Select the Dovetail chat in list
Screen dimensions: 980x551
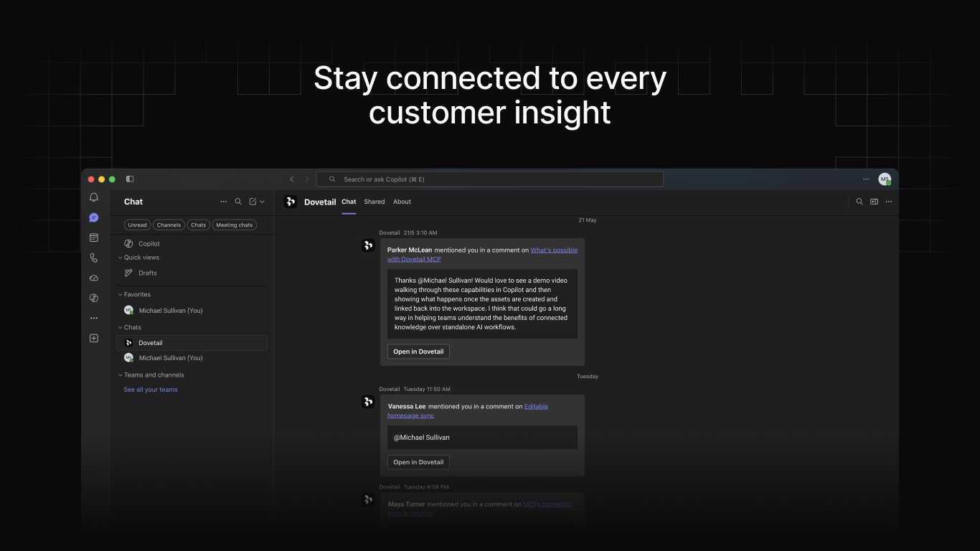[x=192, y=343]
